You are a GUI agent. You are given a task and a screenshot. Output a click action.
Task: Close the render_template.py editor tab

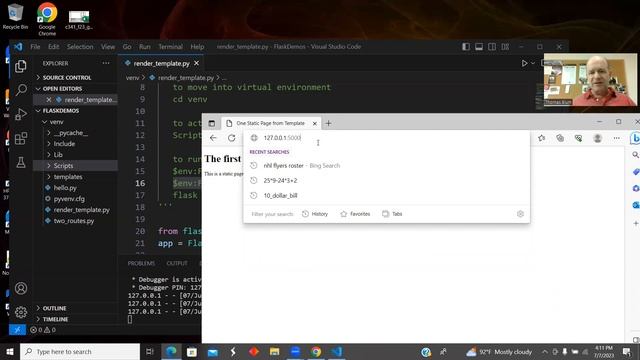click(196, 63)
